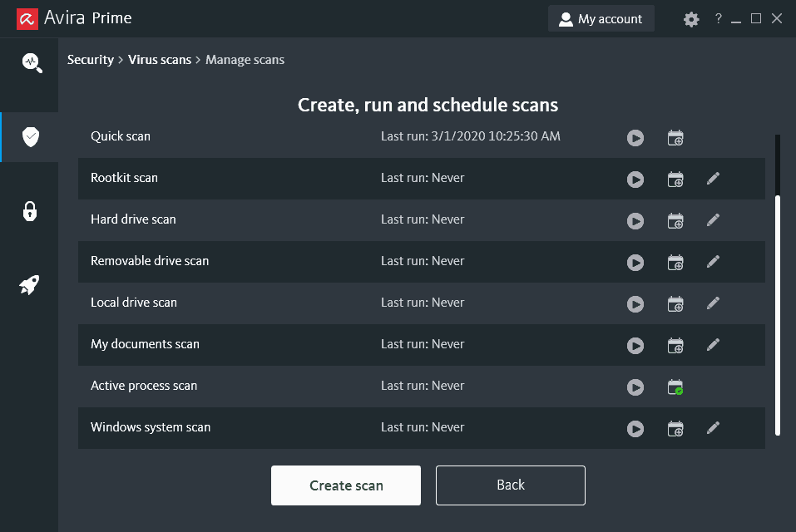
Task: Click the Avira red logo
Action: pos(27,19)
